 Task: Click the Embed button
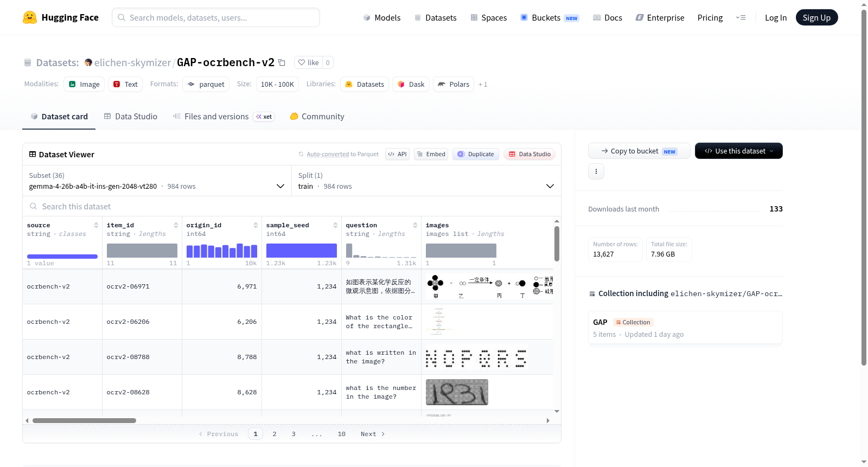[430, 154]
